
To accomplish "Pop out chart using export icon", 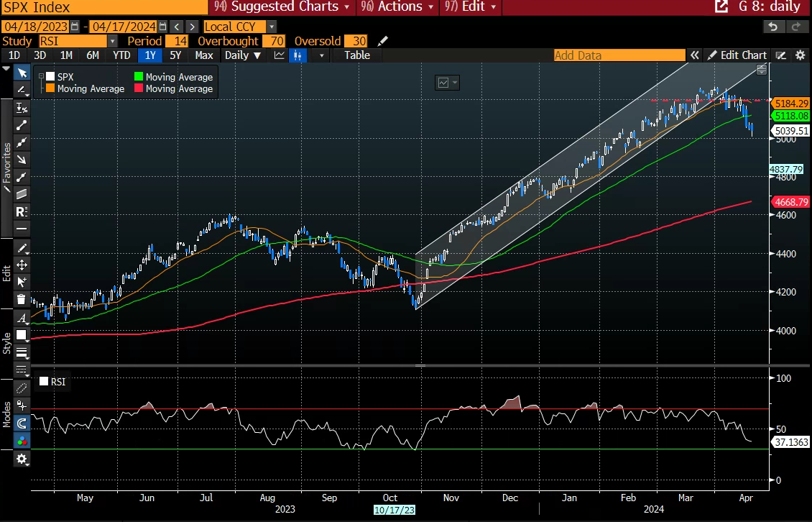I will [x=721, y=6].
